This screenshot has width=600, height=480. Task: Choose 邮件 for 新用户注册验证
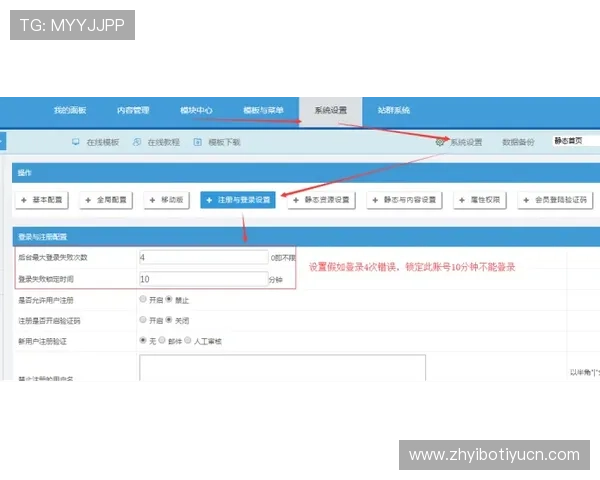pos(163,341)
